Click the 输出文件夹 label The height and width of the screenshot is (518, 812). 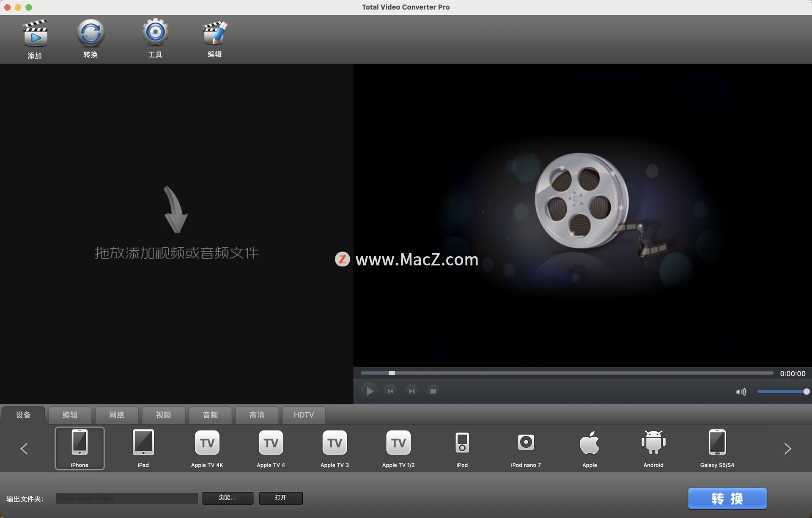pyautogui.click(x=25, y=499)
